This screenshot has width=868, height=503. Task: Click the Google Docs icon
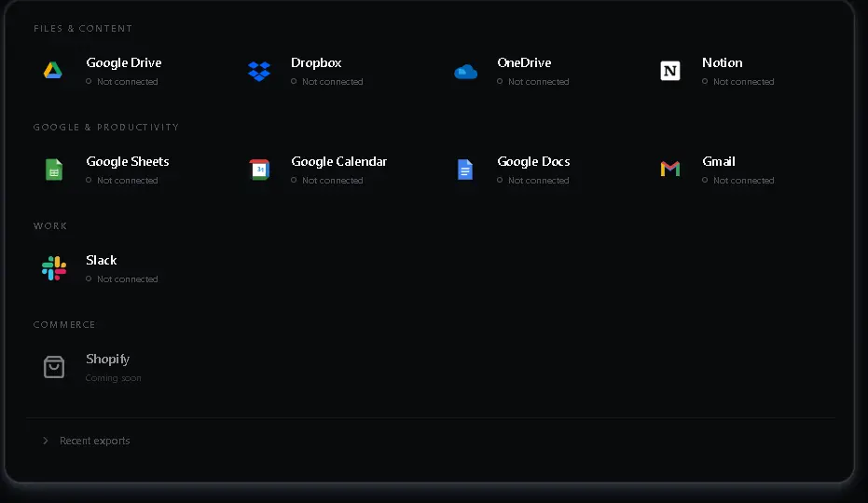click(465, 170)
